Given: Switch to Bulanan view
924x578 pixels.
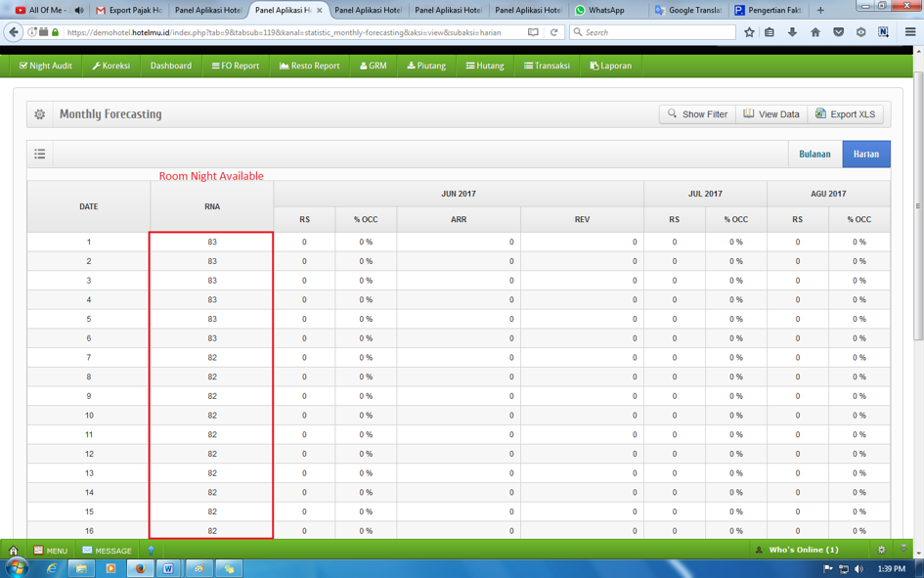Looking at the screenshot, I should pyautogui.click(x=814, y=154).
